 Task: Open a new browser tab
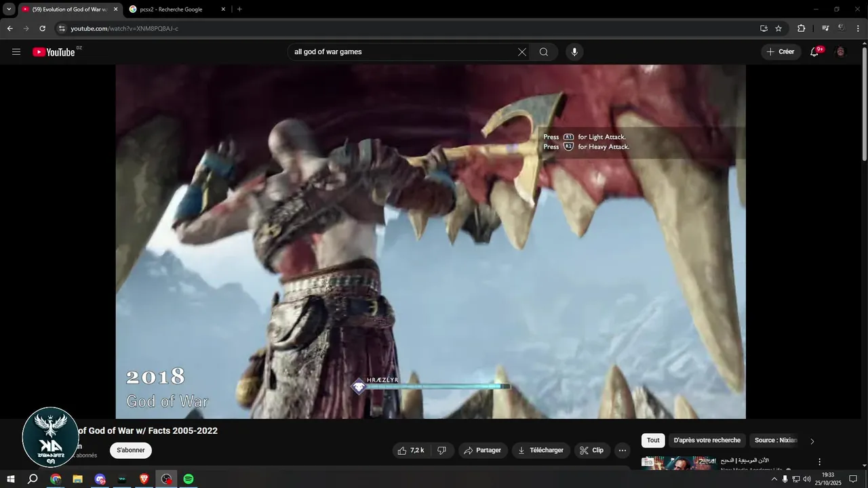(239, 9)
